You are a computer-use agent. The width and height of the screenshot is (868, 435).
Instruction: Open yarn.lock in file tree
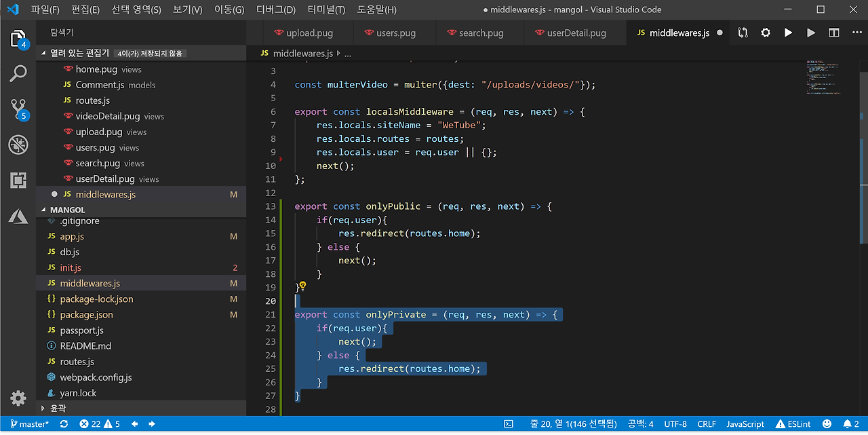click(x=141, y=393)
